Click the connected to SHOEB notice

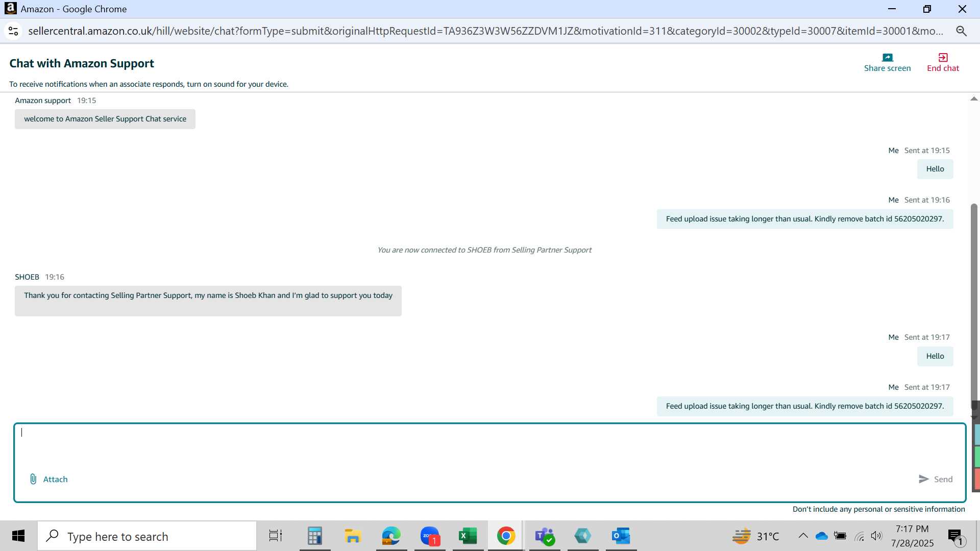click(484, 250)
